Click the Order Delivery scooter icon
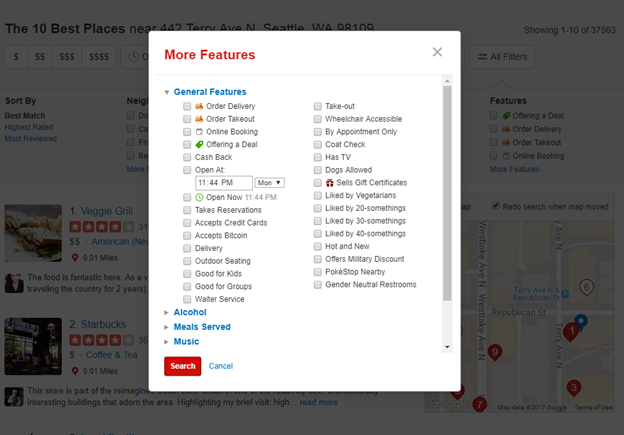This screenshot has height=435, width=624. (199, 106)
